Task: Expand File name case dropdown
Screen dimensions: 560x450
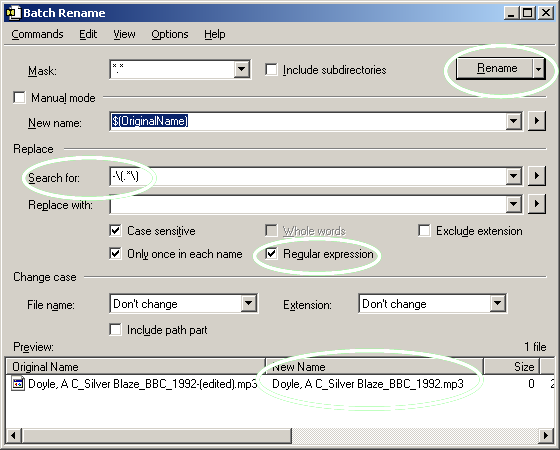Action: coord(249,304)
